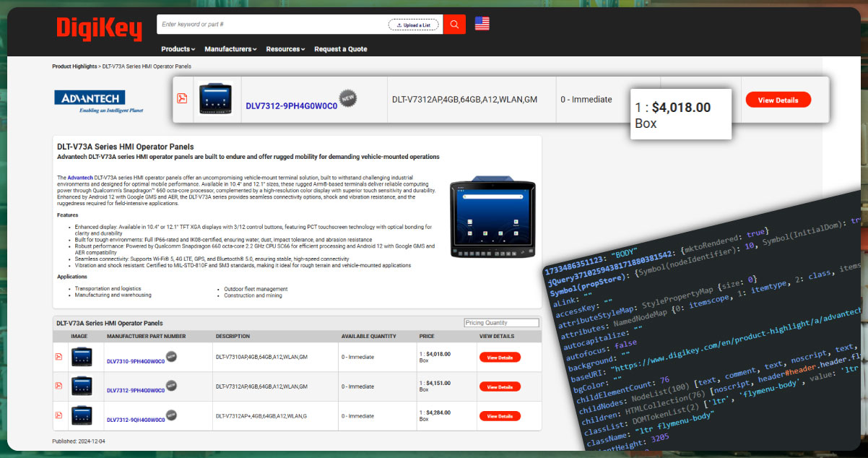Click the enlarged $4,018.00 Box price callout
Image resolution: width=868 pixels, height=458 pixels.
pyautogui.click(x=680, y=114)
